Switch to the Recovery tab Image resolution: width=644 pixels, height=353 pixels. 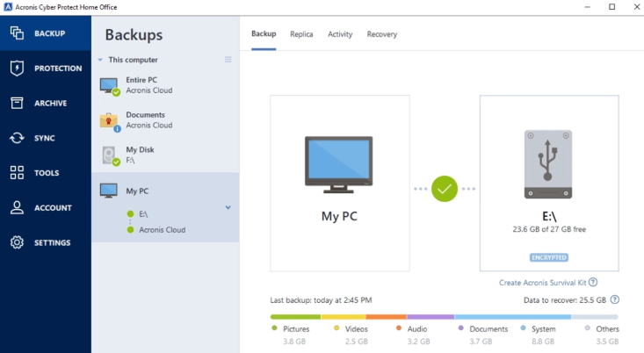382,34
